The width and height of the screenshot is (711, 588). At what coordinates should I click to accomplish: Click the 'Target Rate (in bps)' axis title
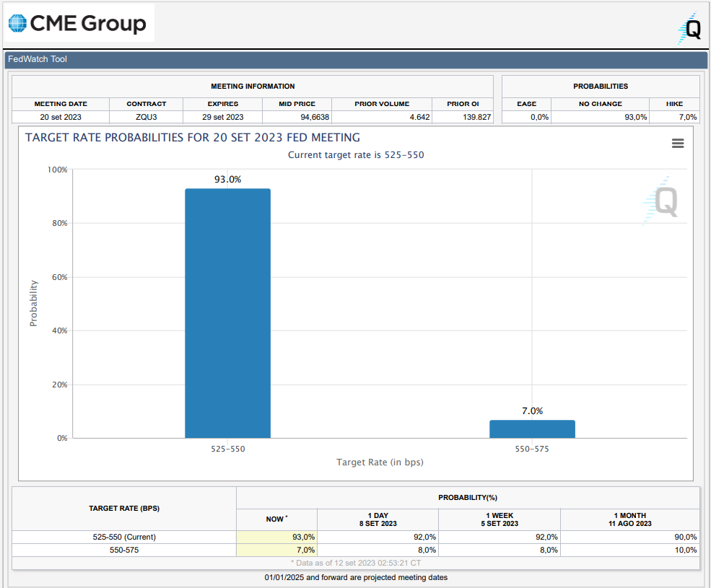[380, 462]
